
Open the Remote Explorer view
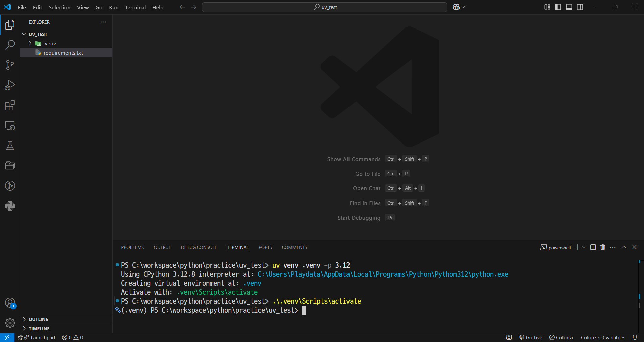[x=10, y=126]
